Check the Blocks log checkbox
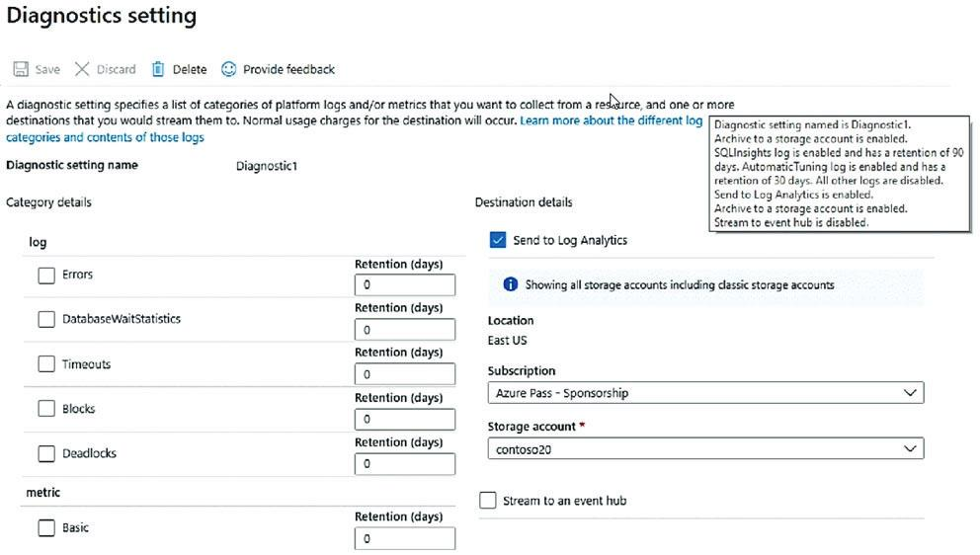The image size is (980, 555). coord(46,409)
